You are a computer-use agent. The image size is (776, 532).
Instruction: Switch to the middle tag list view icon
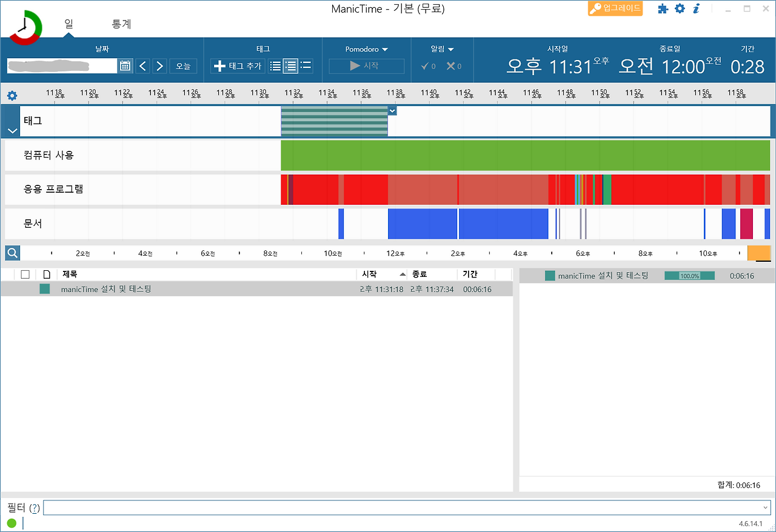290,66
